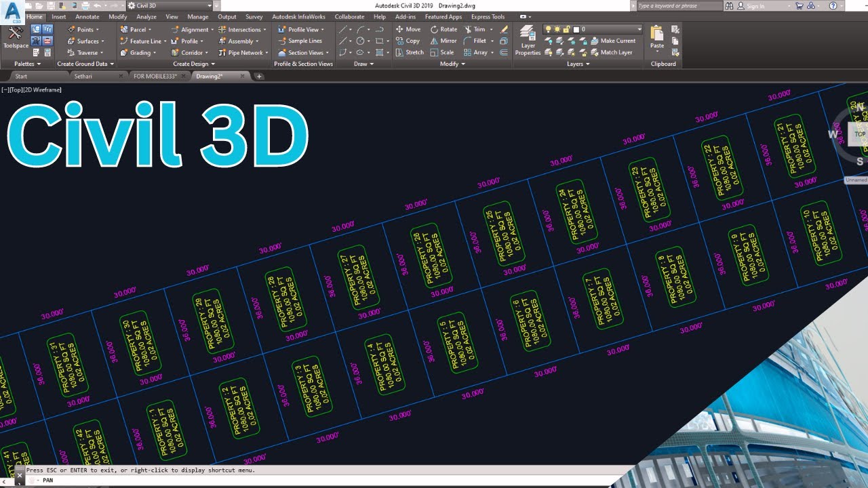The image size is (868, 488).
Task: Click the layer 0 color swatch
Action: (576, 30)
